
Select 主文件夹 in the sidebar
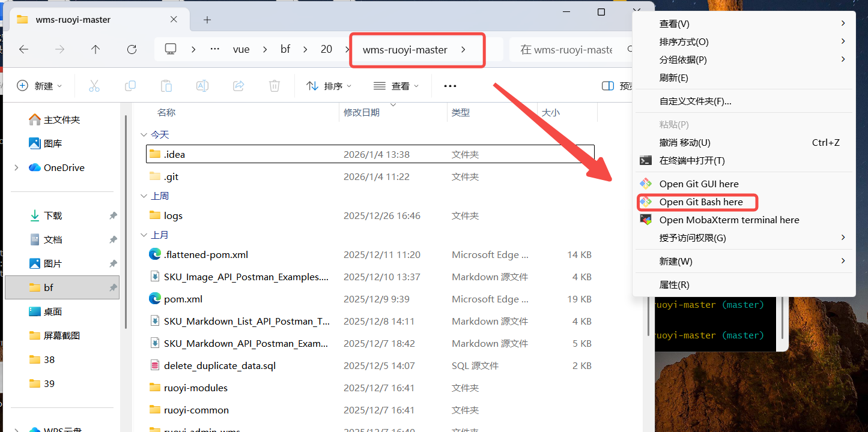[62, 120]
